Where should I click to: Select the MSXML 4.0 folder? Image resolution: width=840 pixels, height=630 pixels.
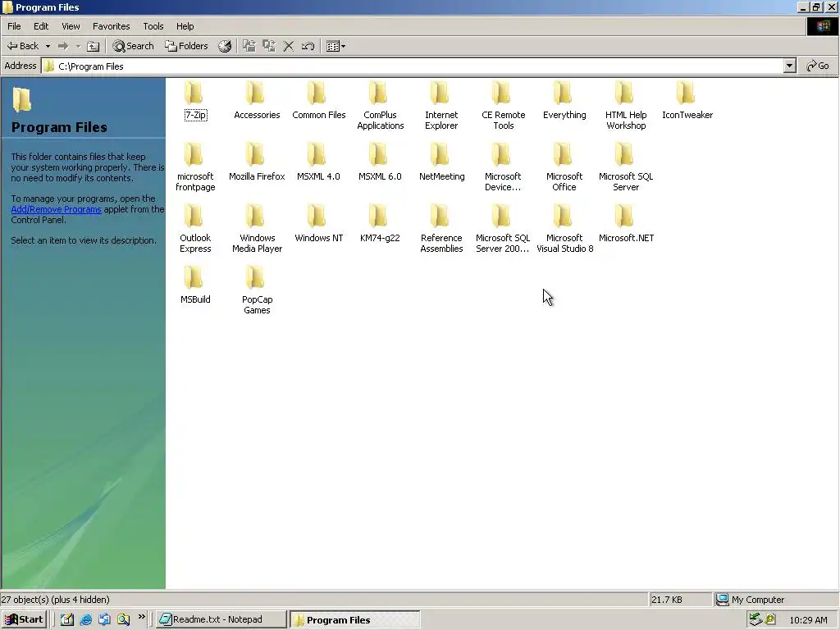click(318, 162)
